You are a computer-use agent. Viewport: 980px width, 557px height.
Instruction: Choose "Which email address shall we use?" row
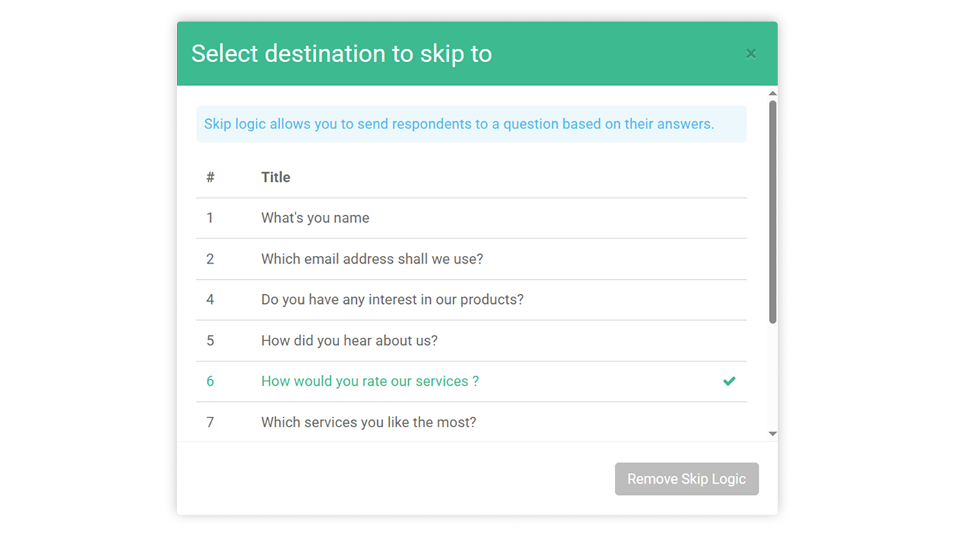pos(372,259)
